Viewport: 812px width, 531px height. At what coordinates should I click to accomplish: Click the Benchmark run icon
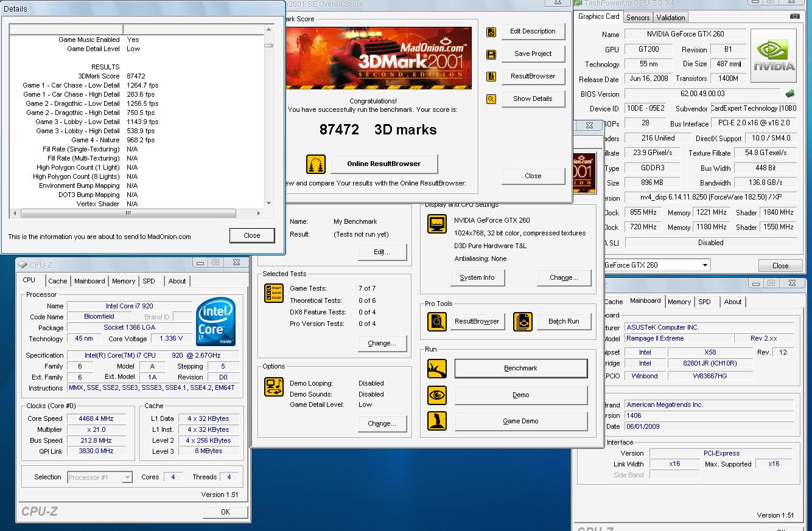(437, 368)
